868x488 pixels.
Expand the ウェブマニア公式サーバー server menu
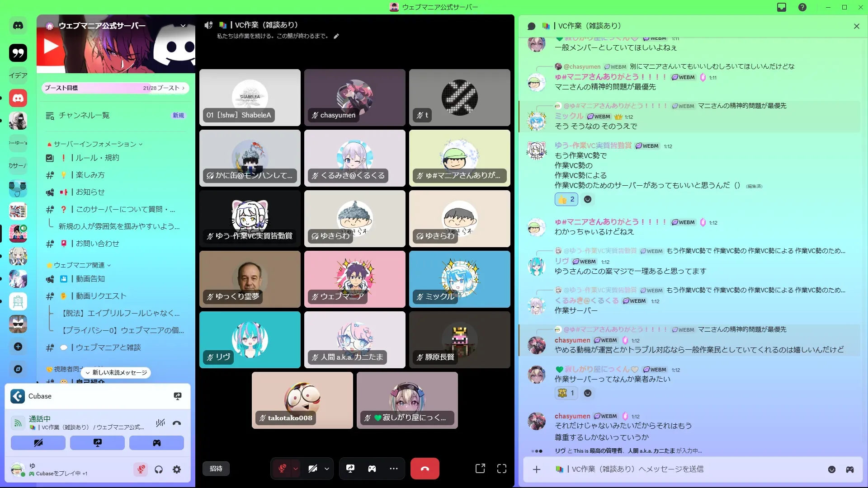183,26
